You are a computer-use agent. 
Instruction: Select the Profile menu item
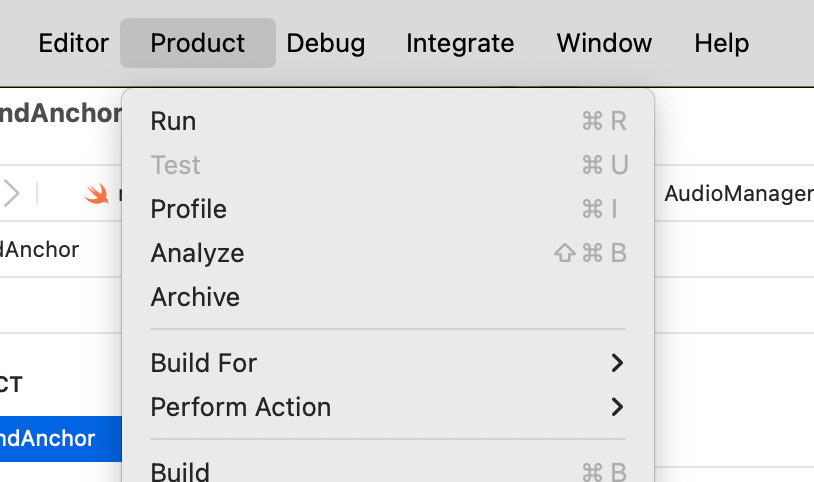click(x=188, y=209)
